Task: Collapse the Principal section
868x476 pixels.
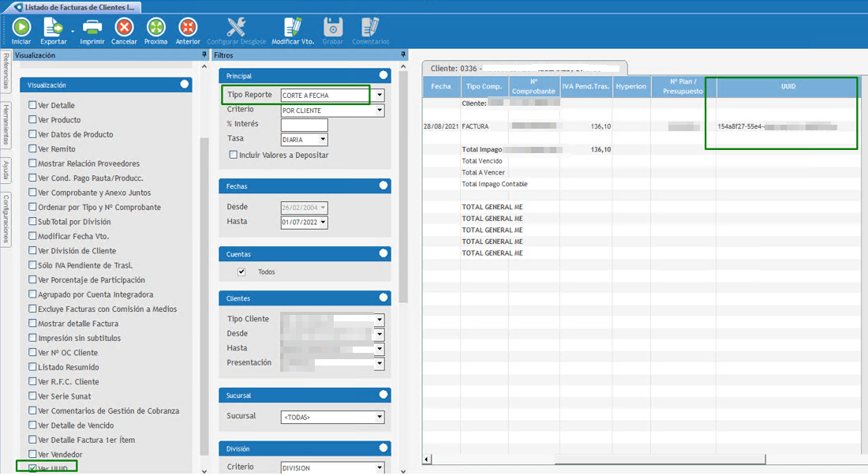Action: point(383,75)
